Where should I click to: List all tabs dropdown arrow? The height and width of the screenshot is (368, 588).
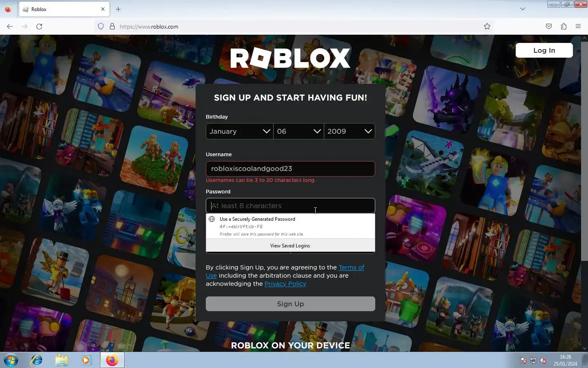click(523, 9)
